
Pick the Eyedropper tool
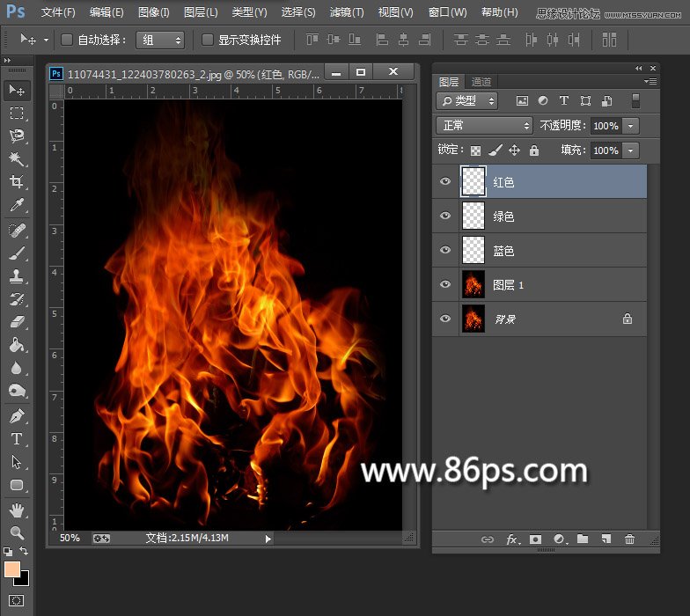click(x=17, y=206)
